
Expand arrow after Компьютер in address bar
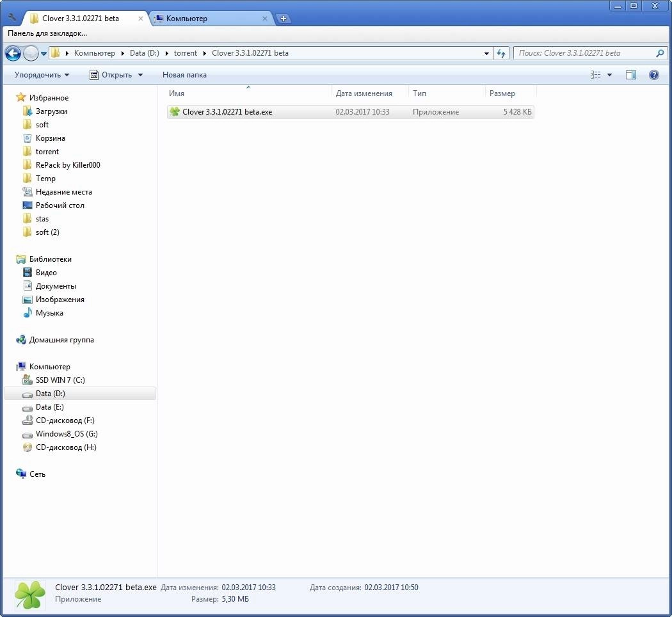pos(123,53)
